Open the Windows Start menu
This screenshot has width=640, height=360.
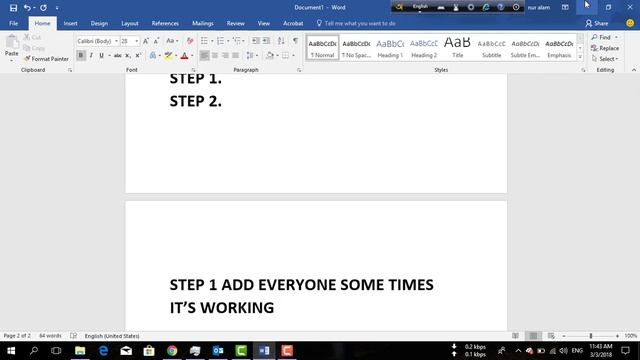[11, 351]
